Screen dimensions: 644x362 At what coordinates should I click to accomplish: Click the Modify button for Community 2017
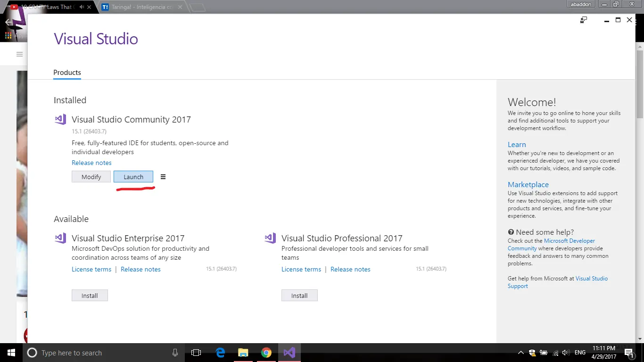click(x=91, y=177)
